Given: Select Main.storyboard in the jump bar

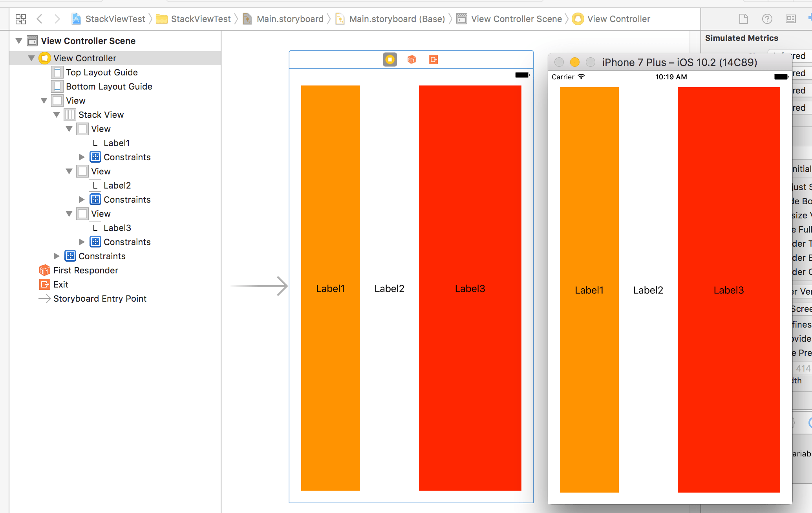Looking at the screenshot, I should tap(289, 18).
